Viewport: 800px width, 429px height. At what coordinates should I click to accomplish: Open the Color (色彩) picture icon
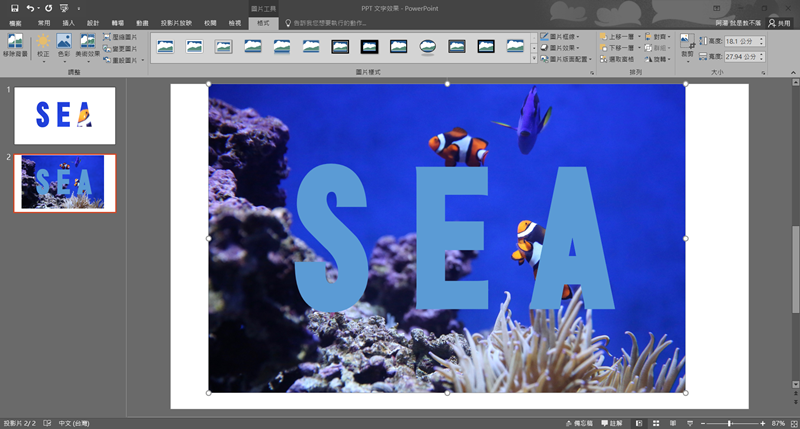click(64, 42)
